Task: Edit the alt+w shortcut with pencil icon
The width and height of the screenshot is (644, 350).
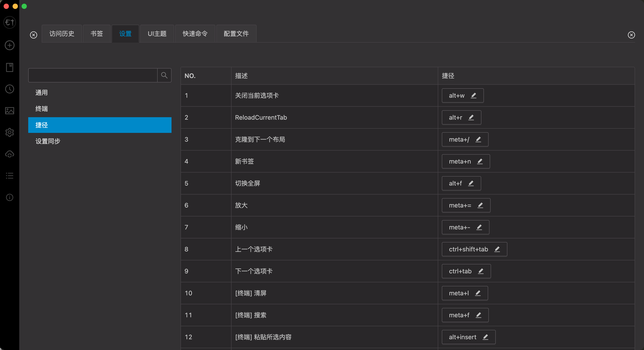Action: pyautogui.click(x=474, y=95)
